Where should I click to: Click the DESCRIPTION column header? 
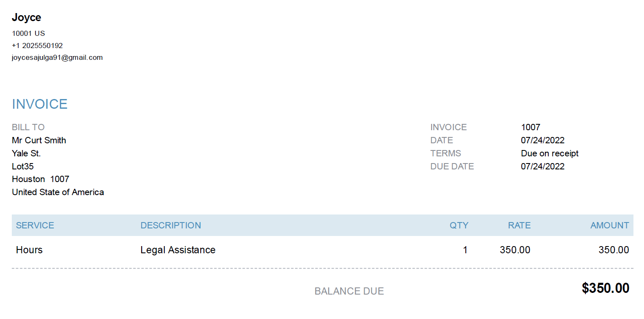pyautogui.click(x=171, y=225)
